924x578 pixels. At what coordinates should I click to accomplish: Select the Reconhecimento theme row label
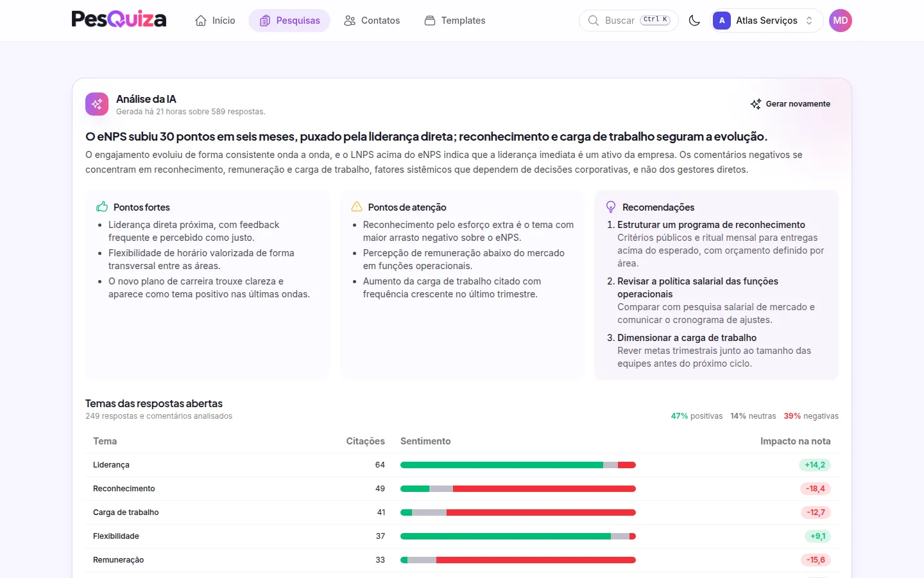[124, 489]
